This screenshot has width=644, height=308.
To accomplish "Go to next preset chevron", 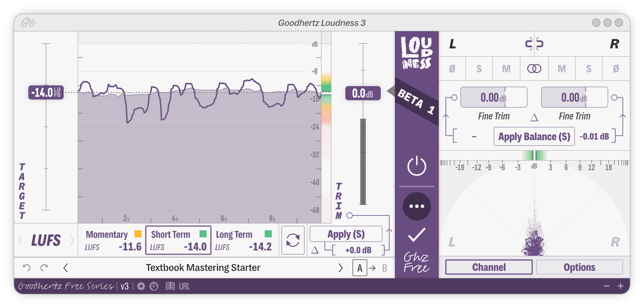I will pyautogui.click(x=340, y=267).
